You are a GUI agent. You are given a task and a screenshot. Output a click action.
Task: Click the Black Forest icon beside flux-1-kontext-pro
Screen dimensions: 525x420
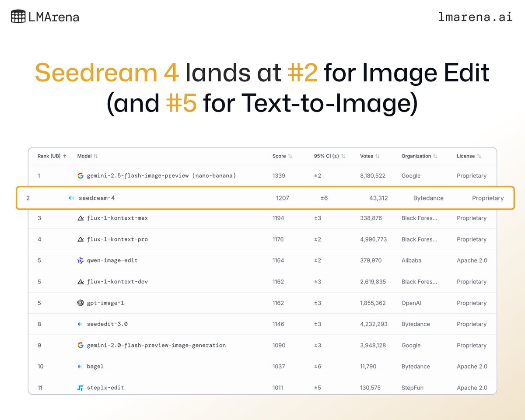pyautogui.click(x=80, y=239)
